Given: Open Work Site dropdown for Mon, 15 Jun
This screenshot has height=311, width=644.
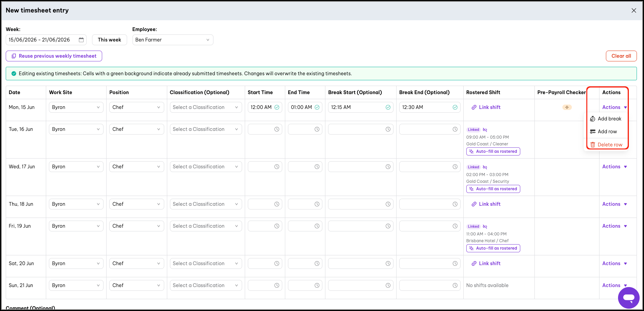Looking at the screenshot, I should tap(76, 107).
